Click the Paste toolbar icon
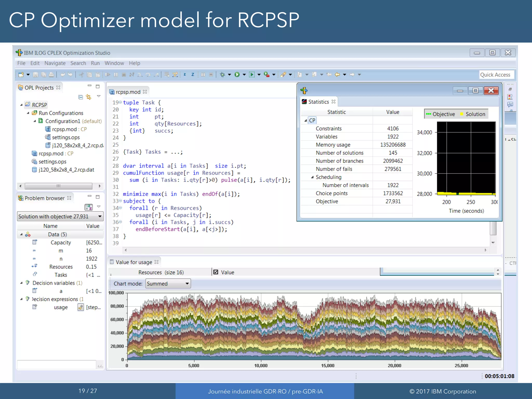The height and width of the screenshot is (399, 532). [x=98, y=75]
